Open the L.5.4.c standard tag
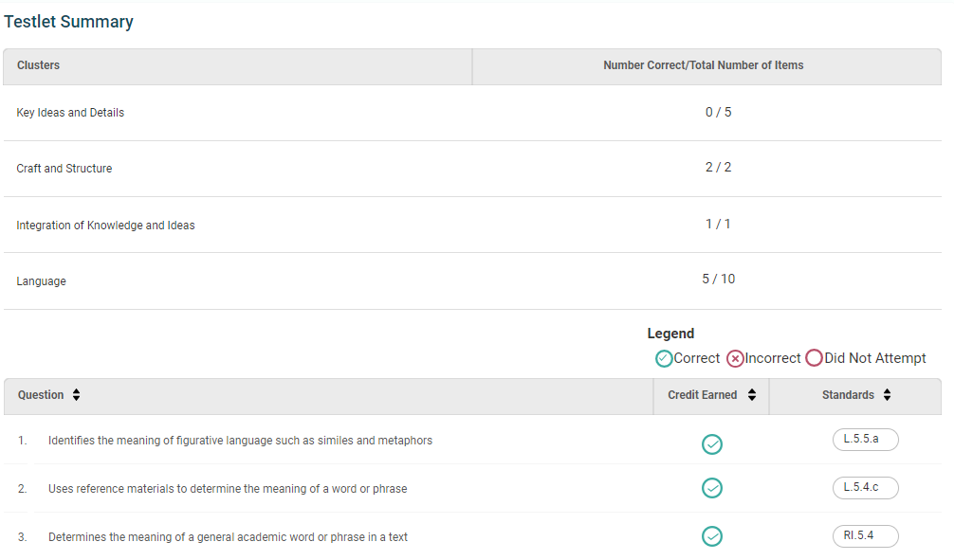The image size is (954, 560). coord(865,488)
